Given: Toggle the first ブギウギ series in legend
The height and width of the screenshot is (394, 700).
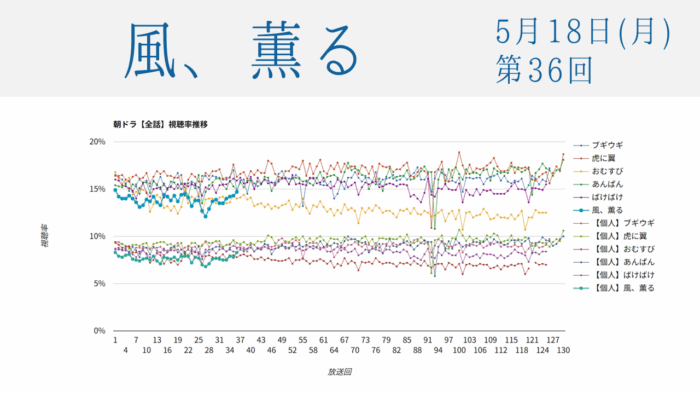Looking at the screenshot, I should [598, 145].
